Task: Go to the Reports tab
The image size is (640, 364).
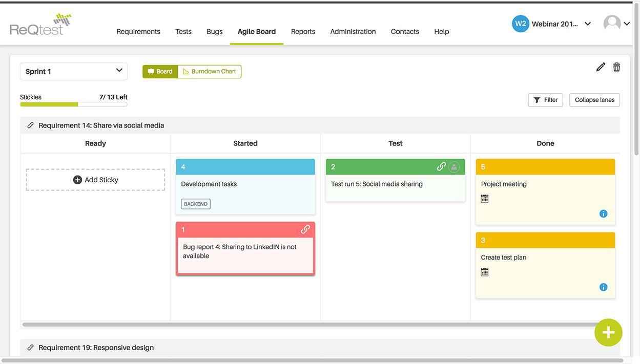Action: [x=303, y=32]
